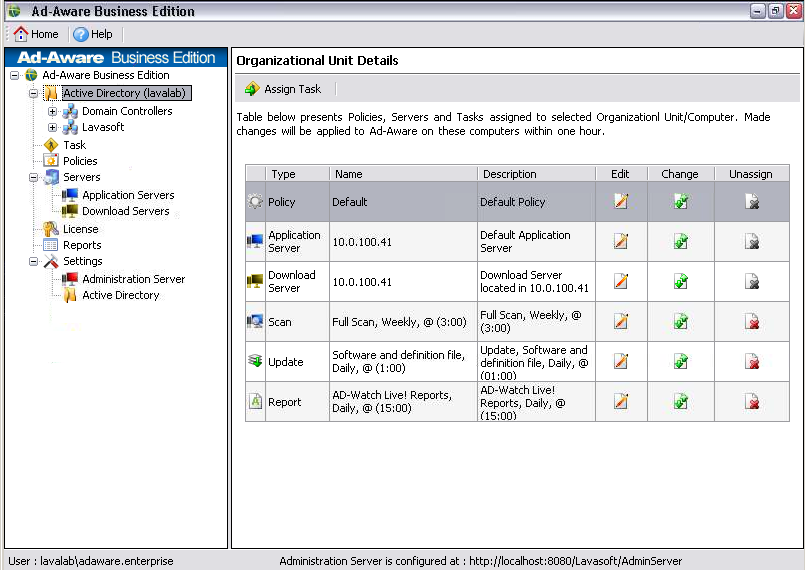The width and height of the screenshot is (805, 570).
Task: Expand the Domain Controllers node
Action: (52, 111)
